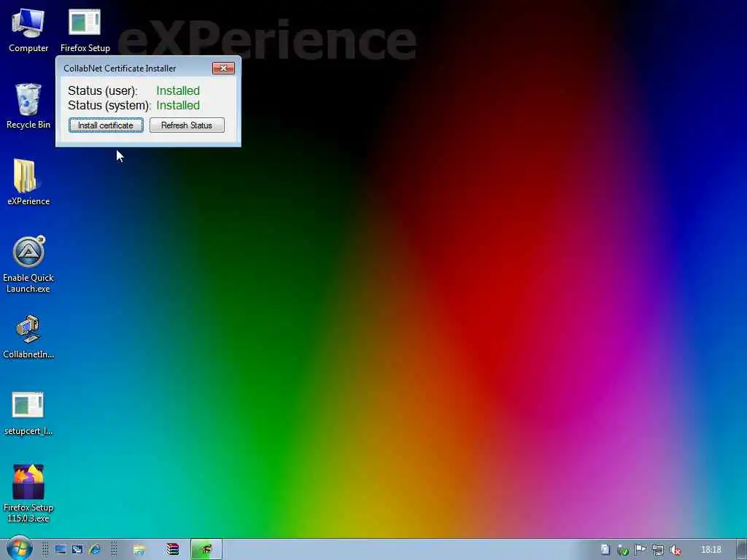Click the Status (system): label

[109, 105]
